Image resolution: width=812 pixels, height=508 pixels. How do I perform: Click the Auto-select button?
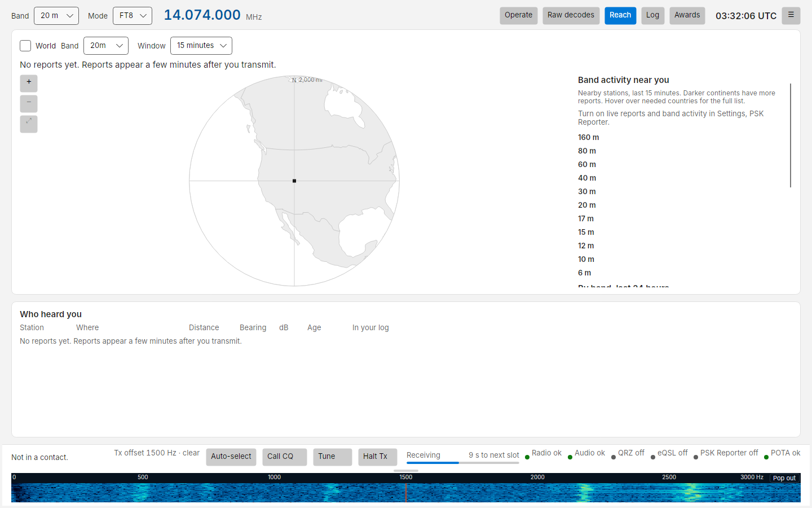(x=231, y=457)
